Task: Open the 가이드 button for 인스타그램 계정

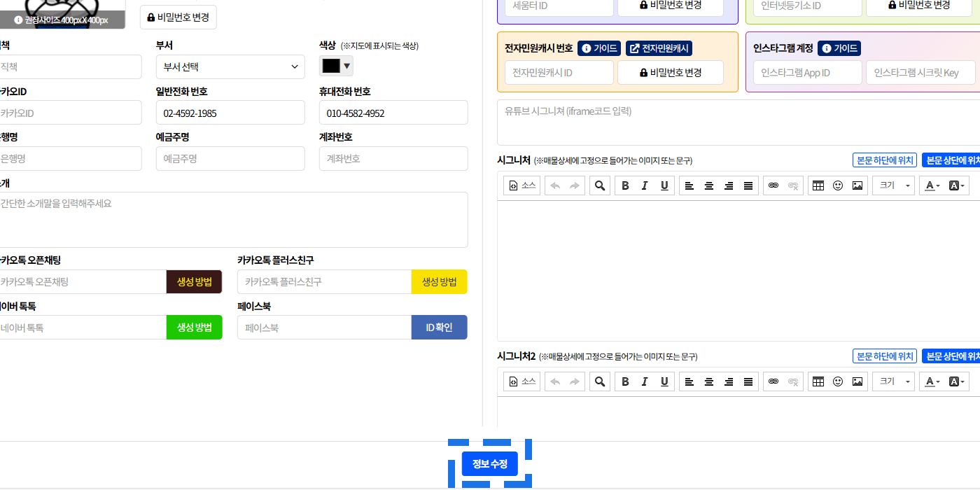Action: pos(839,48)
